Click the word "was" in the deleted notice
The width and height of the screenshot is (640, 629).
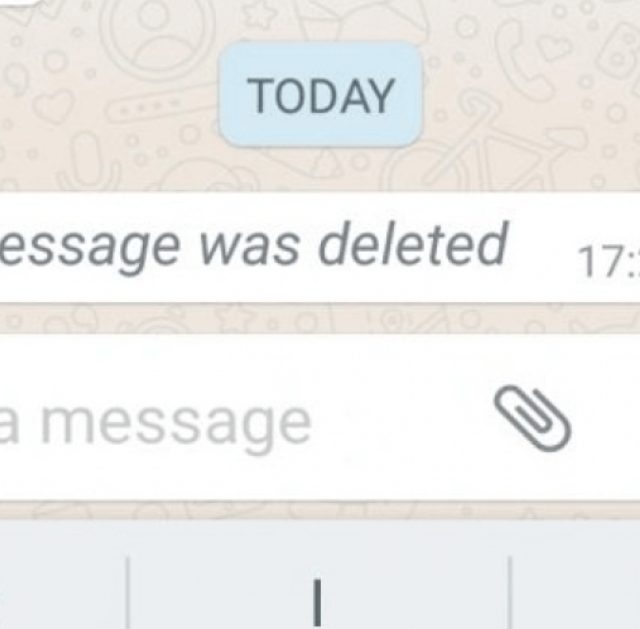249,249
